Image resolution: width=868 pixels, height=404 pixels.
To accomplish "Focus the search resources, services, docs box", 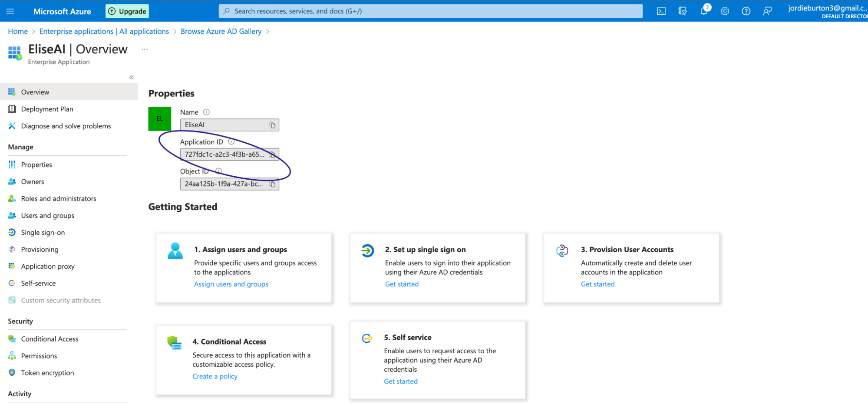I will tap(431, 11).
